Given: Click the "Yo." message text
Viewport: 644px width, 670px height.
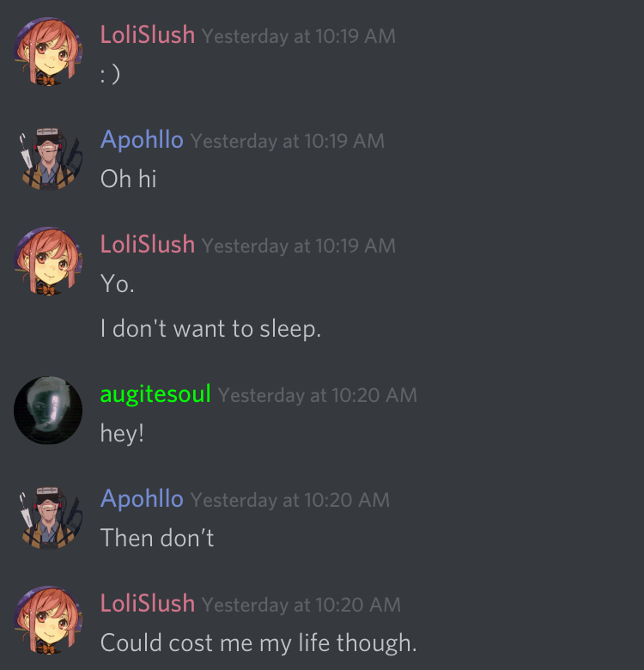Looking at the screenshot, I should point(118,283).
